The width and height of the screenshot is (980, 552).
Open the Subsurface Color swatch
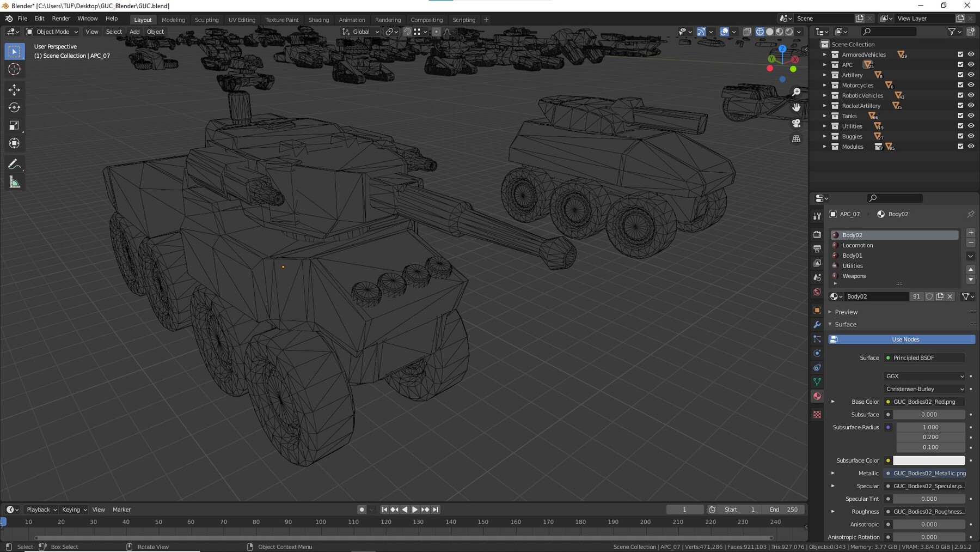tap(929, 460)
